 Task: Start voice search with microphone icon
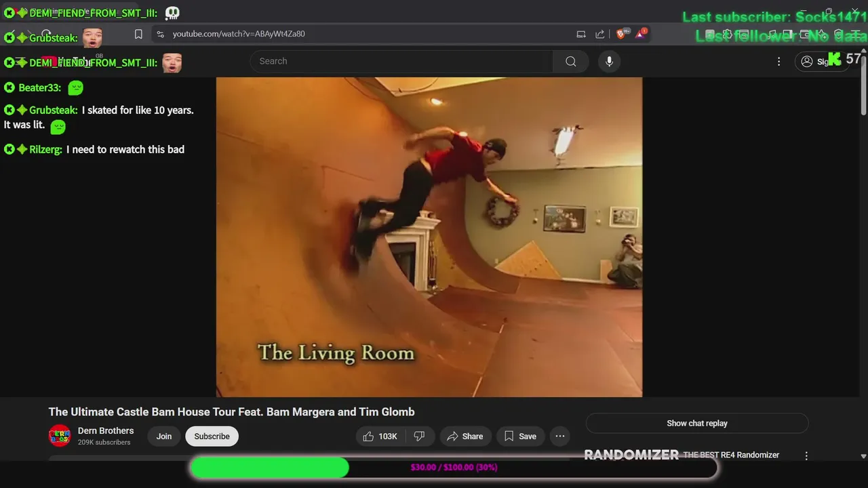click(609, 61)
